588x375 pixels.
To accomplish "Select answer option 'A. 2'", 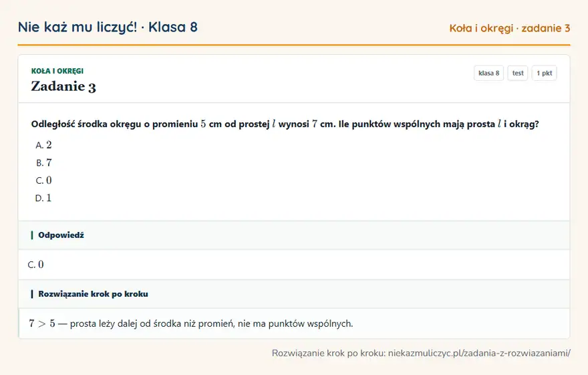I will (x=43, y=145).
